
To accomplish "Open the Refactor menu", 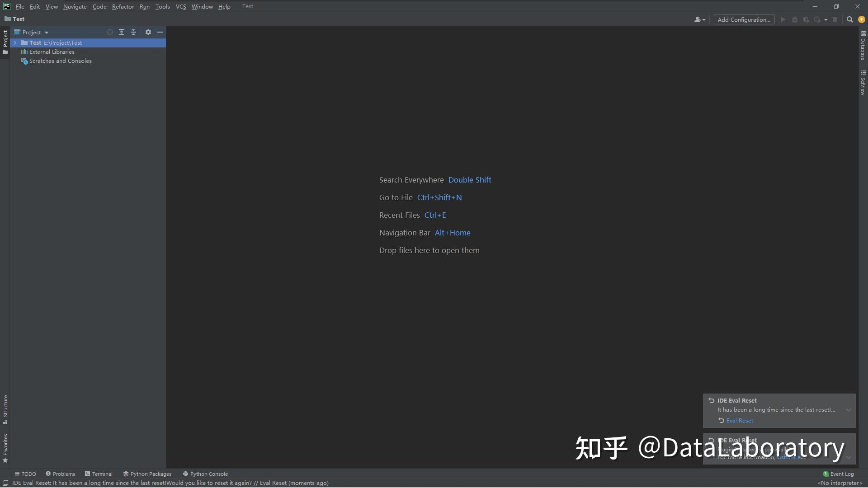I will [x=123, y=6].
